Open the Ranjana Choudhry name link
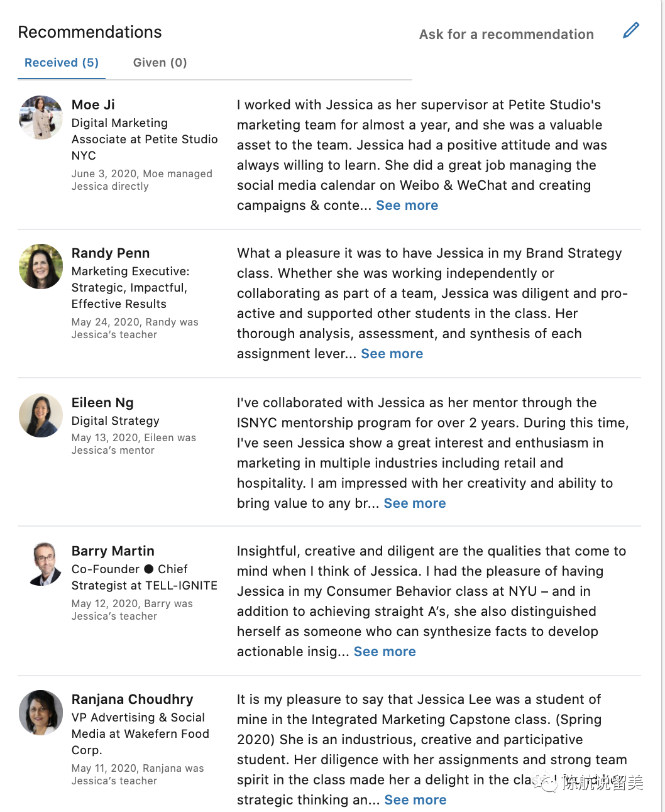The image size is (665, 812). click(133, 700)
